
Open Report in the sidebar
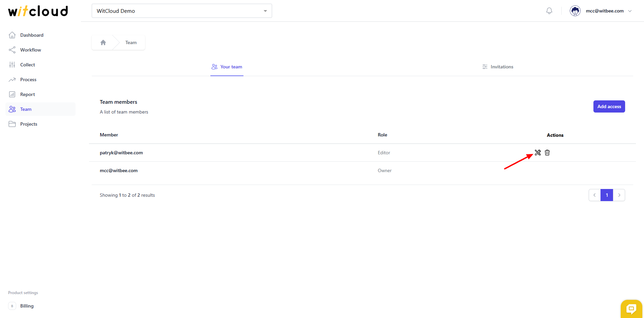pos(40,94)
